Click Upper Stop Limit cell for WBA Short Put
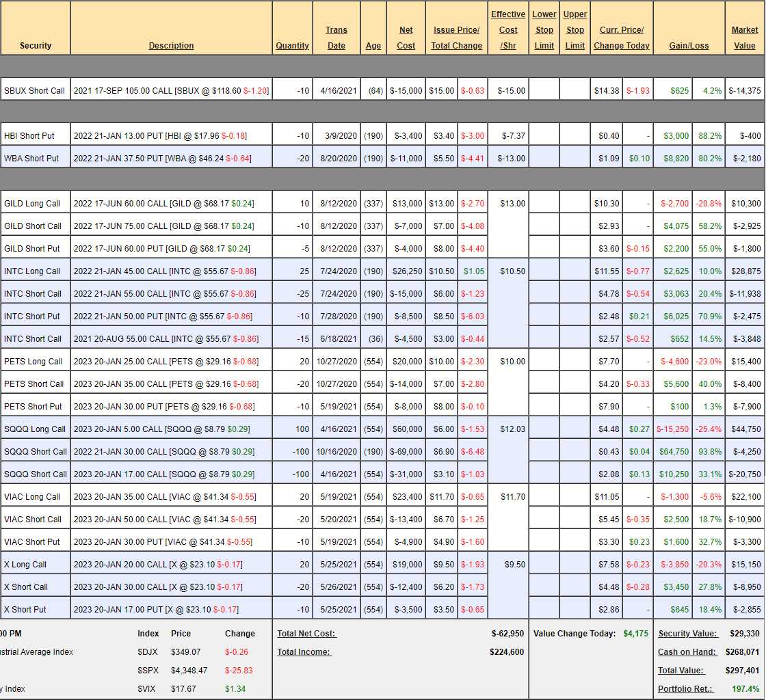 pos(574,158)
